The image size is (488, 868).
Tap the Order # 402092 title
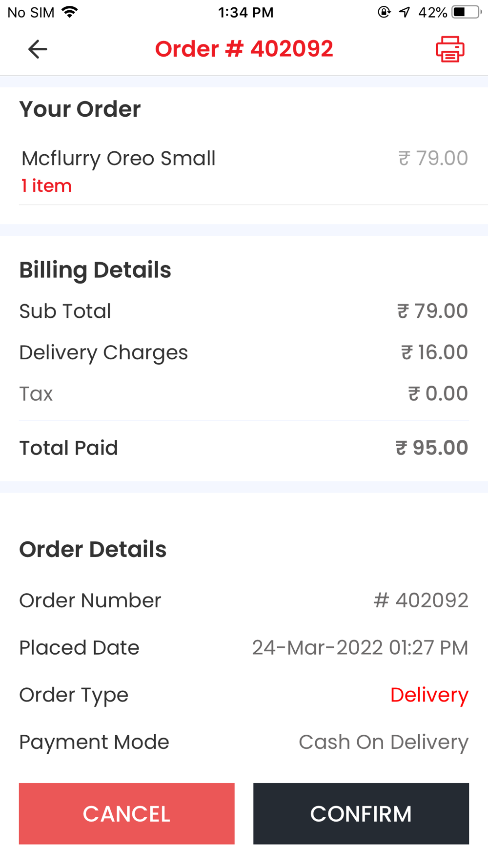(244, 49)
